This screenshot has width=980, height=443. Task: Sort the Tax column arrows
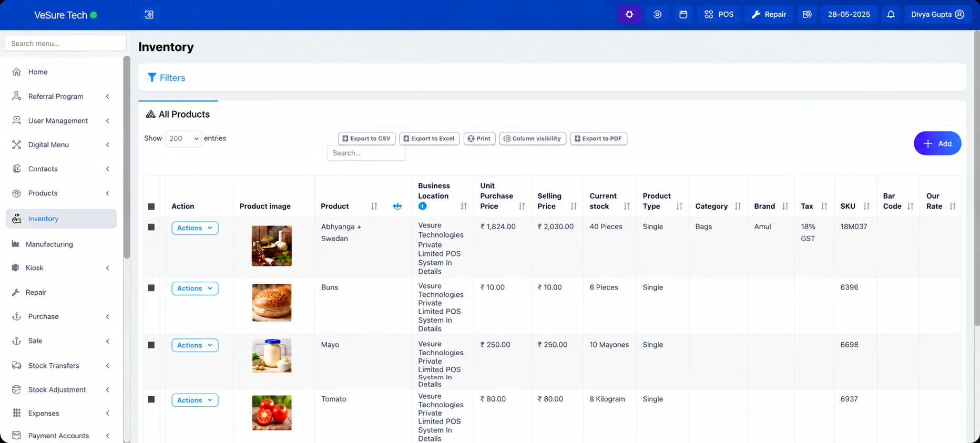824,206
